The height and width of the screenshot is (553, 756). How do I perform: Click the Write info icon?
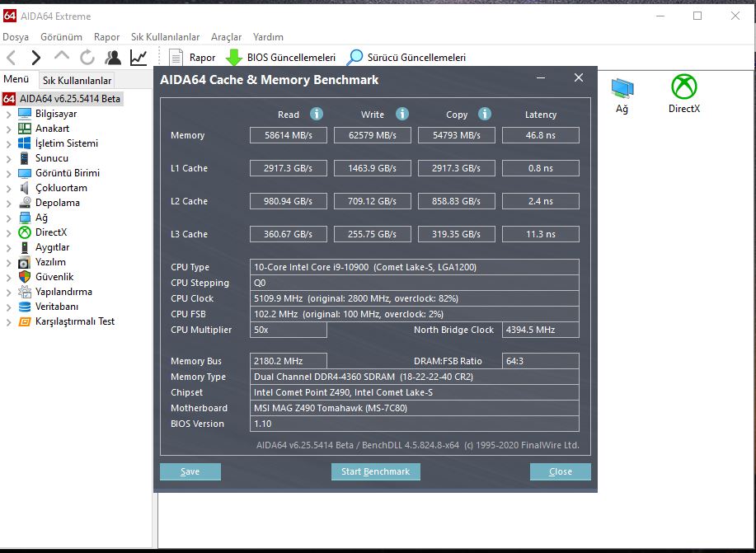(402, 114)
